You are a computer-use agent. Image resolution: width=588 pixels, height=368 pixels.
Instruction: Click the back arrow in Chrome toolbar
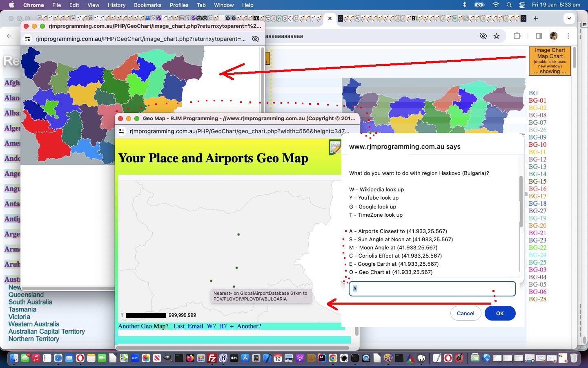coord(9,36)
